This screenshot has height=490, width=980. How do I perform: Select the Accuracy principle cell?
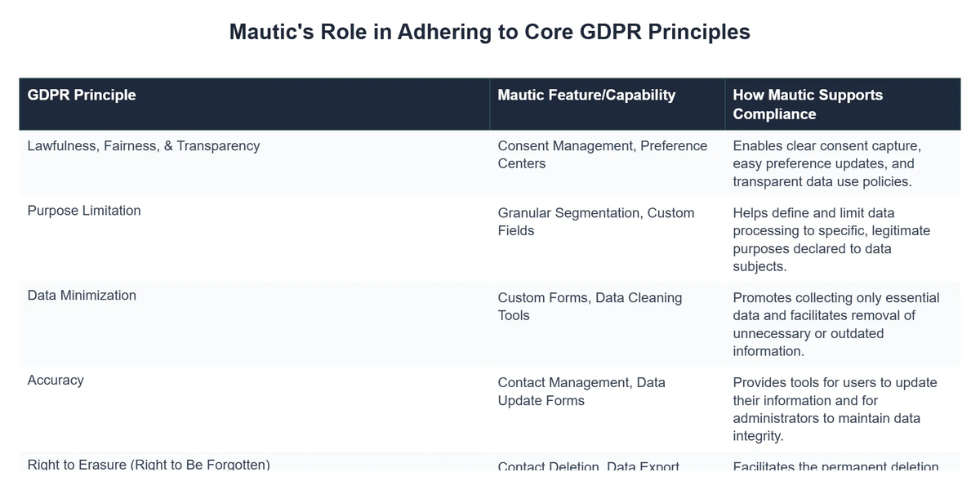click(x=56, y=380)
